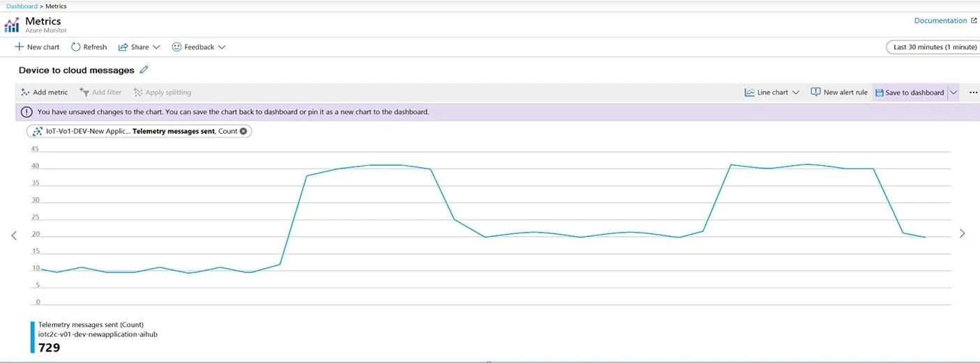The image size is (980, 363).
Task: Click the Add filter funnel icon
Action: (84, 92)
